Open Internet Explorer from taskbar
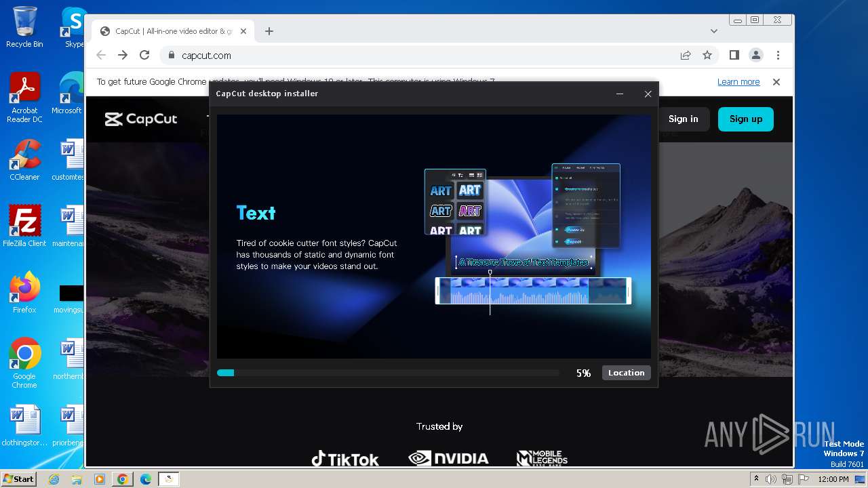 pyautogui.click(x=54, y=479)
